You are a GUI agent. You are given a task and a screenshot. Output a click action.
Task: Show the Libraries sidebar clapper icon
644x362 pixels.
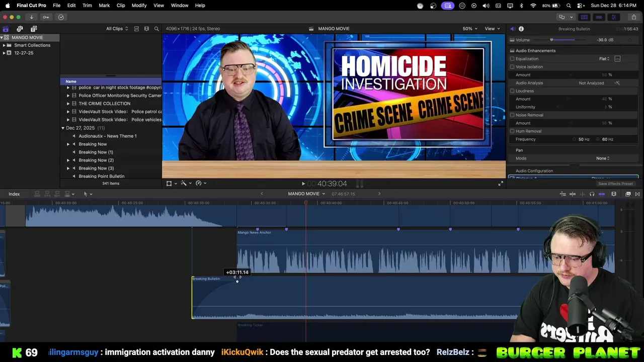pos(6,29)
